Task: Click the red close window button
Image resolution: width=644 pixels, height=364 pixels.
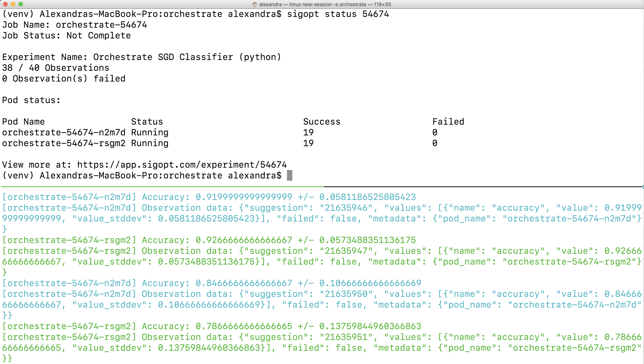Action: [x=5, y=4]
